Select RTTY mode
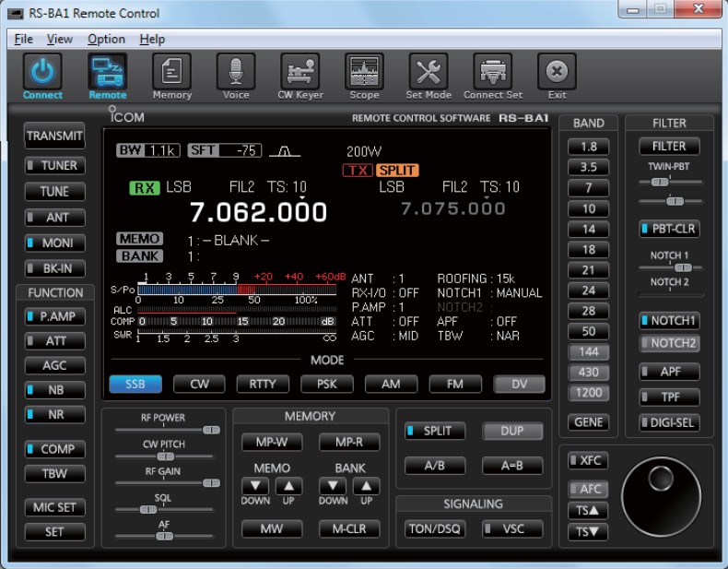The image size is (728, 569). 263,385
